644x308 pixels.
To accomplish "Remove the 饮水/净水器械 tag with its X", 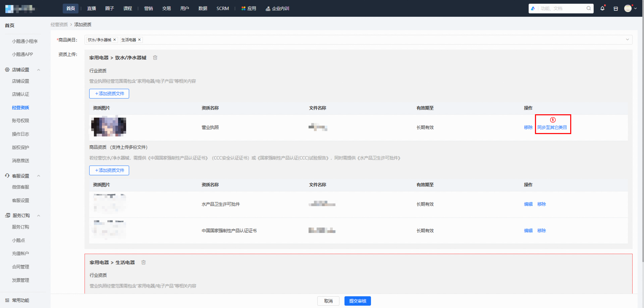I will 114,40.
